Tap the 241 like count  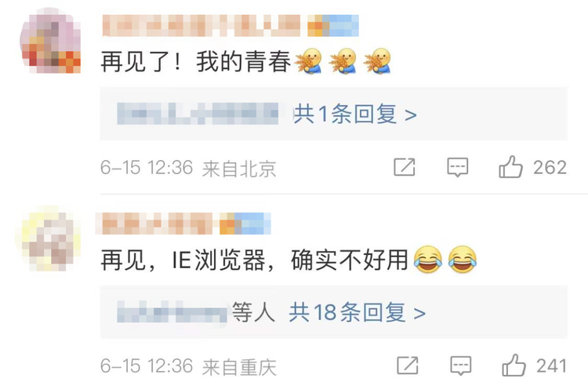pyautogui.click(x=551, y=365)
